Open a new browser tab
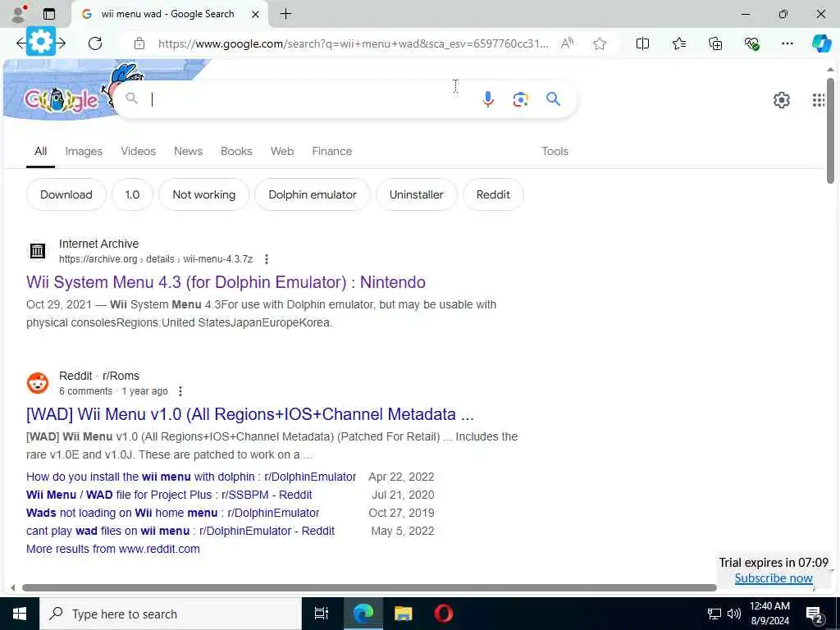 (285, 14)
